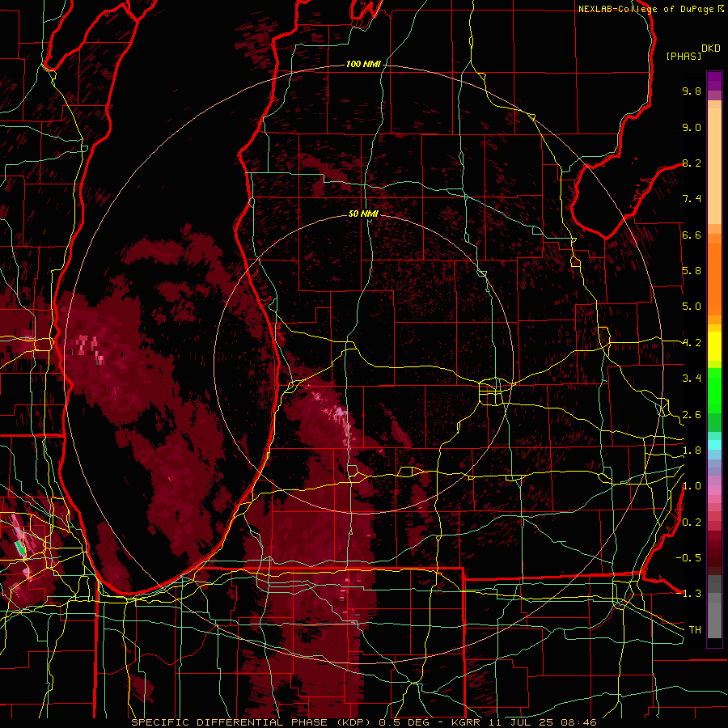
Task: Click the TH threshold legend label
Action: coord(695,630)
